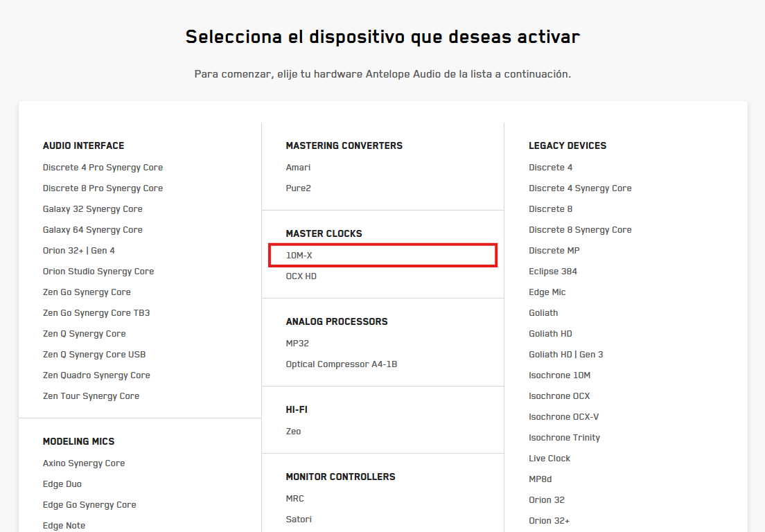Select legacy Discrete 4 device
Image resolution: width=765 pixels, height=532 pixels.
click(550, 167)
